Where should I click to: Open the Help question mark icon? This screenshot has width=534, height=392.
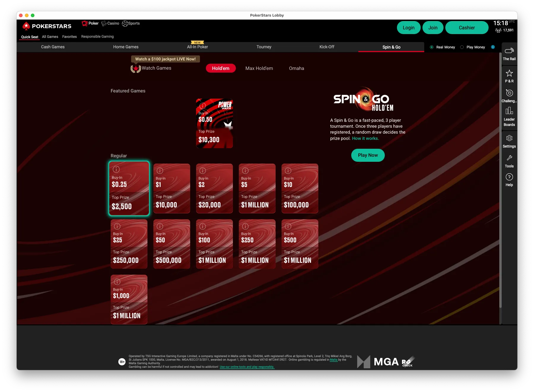tap(509, 177)
